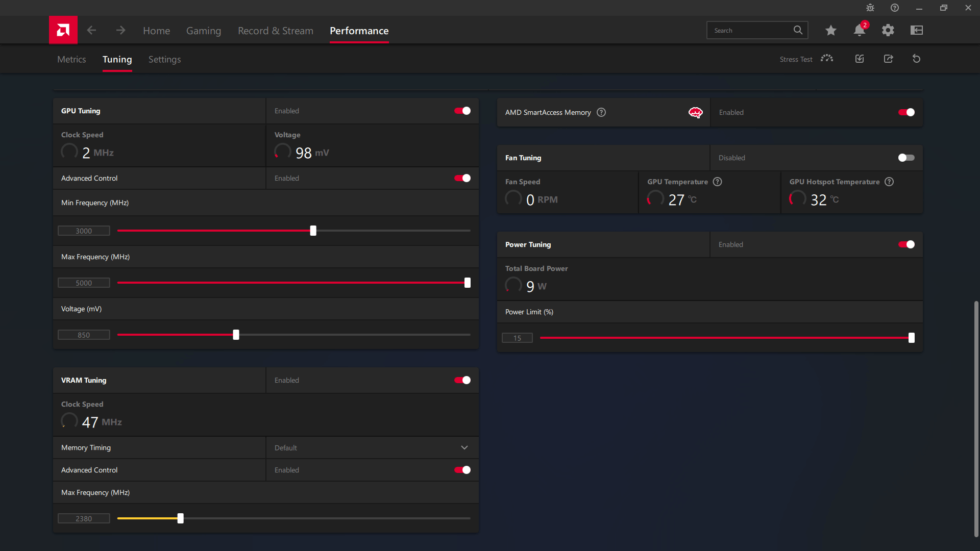Click the reset tuning icon
Viewport: 980px width, 551px height.
click(x=917, y=59)
